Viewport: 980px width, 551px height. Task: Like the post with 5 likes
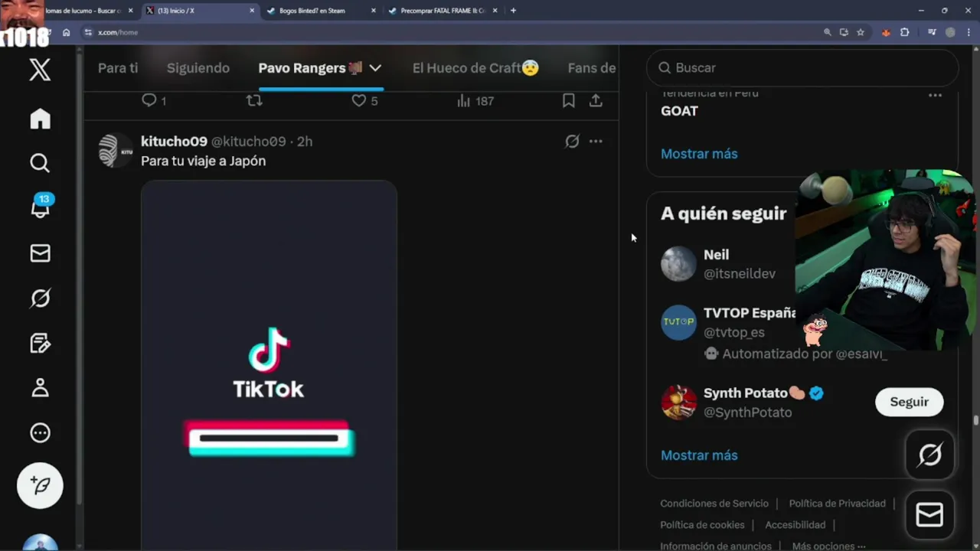(x=364, y=100)
